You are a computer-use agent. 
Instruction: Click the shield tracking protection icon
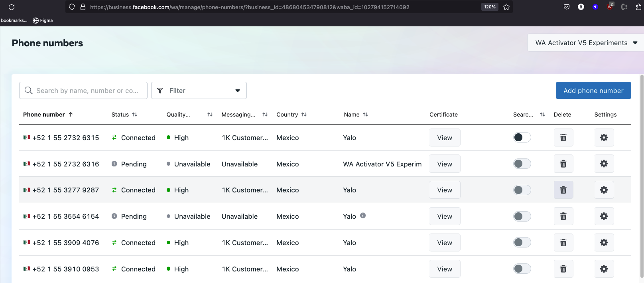click(x=72, y=7)
